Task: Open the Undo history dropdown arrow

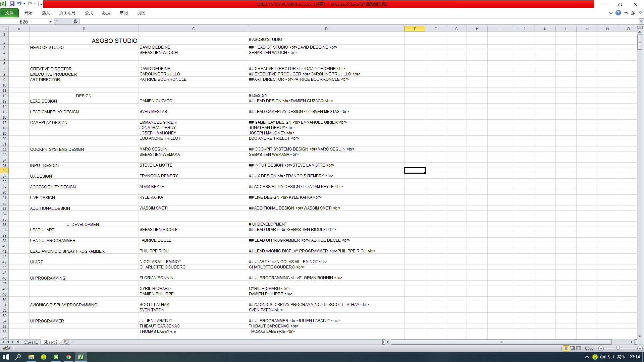Action: point(24,4)
